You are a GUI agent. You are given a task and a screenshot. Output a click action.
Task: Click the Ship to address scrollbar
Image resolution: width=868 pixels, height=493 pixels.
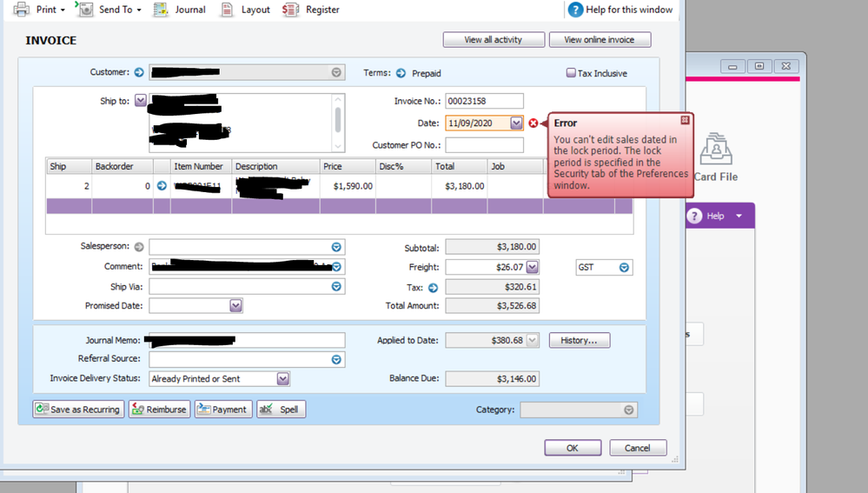[x=338, y=120]
